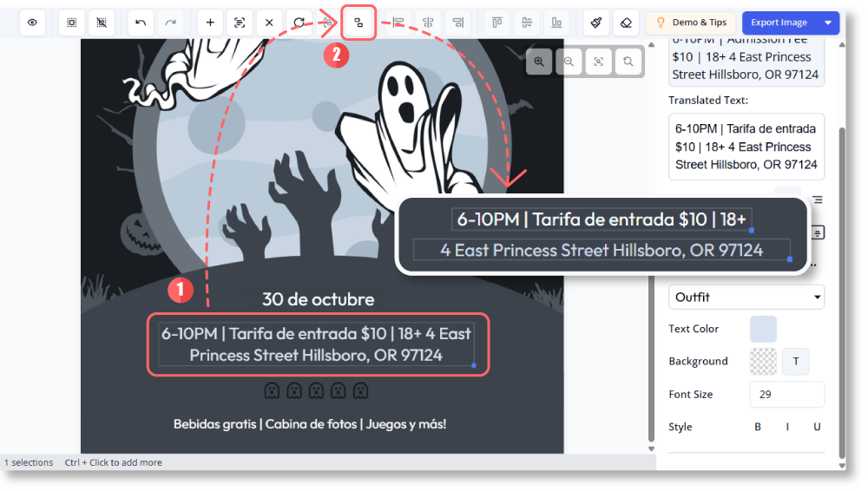Click the highlighted split text box icon
The image size is (868, 491).
point(358,23)
